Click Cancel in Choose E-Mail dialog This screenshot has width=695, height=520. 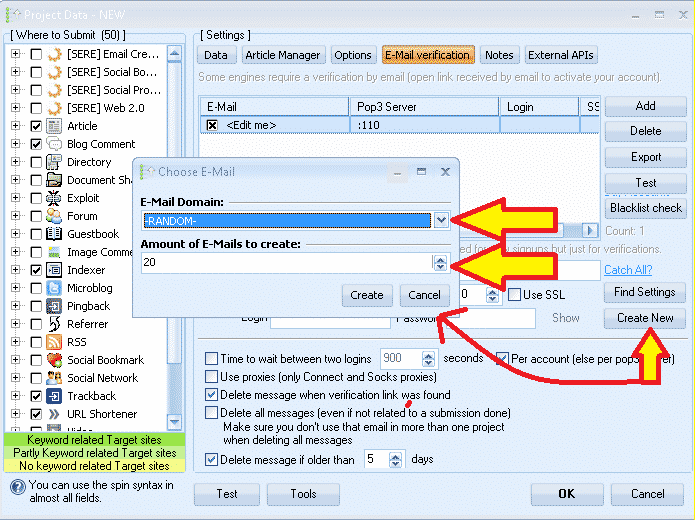[x=425, y=295]
